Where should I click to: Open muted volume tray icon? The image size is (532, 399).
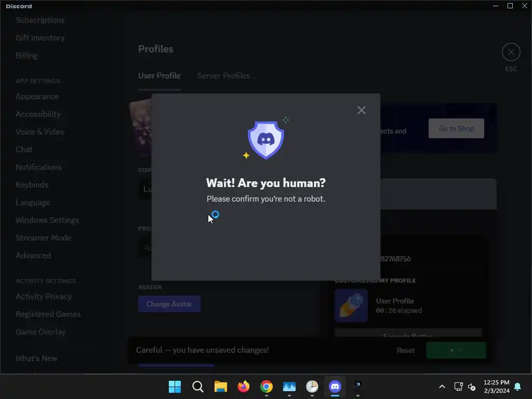pos(472,387)
